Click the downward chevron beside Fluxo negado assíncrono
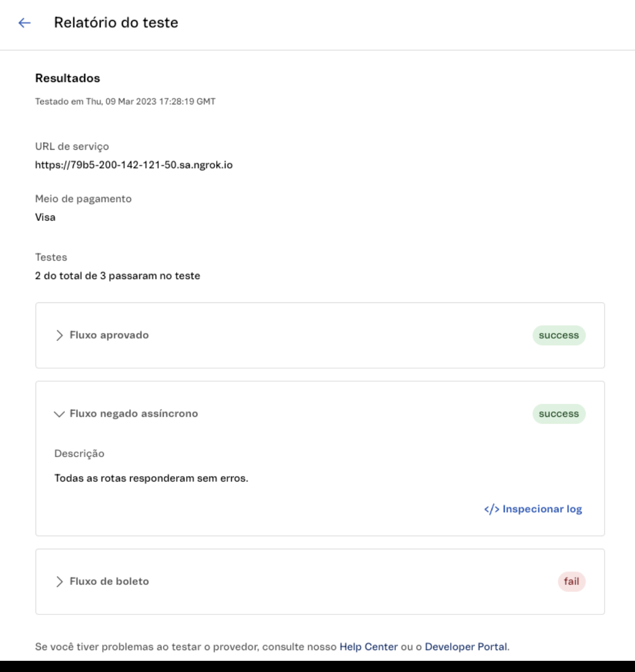Viewport: 635px width, 672px height. [x=59, y=413]
